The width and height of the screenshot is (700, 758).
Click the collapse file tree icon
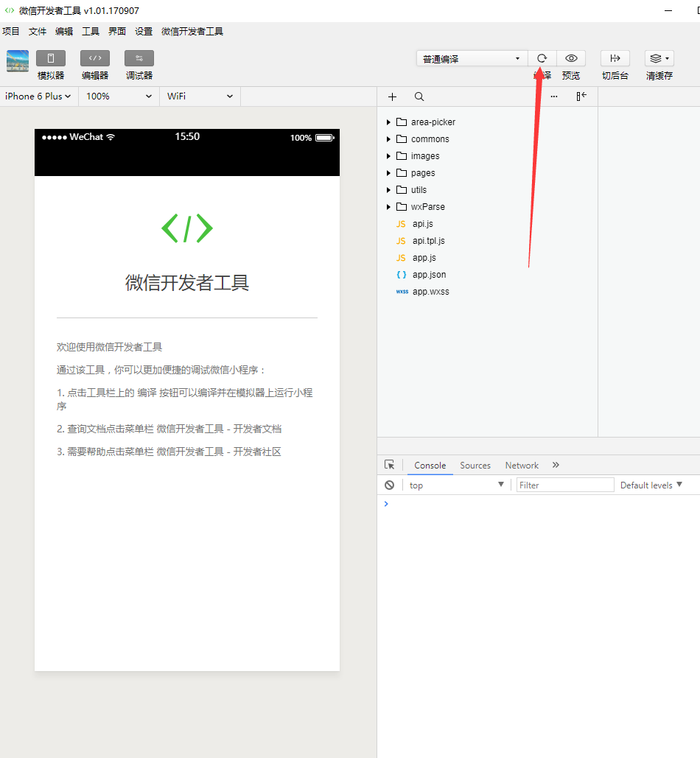point(581,96)
